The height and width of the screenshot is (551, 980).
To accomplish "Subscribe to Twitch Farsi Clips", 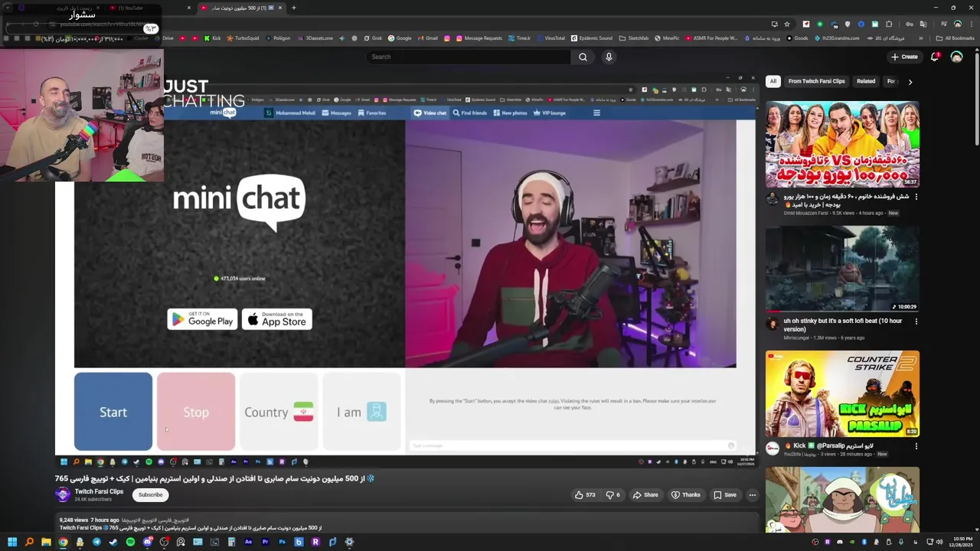I will pyautogui.click(x=150, y=495).
